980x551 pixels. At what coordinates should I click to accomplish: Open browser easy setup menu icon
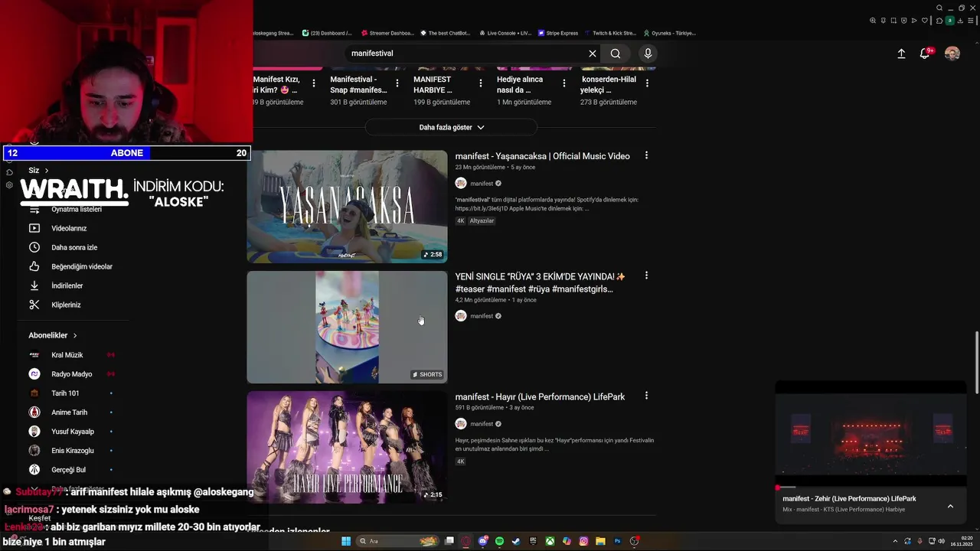coord(970,21)
